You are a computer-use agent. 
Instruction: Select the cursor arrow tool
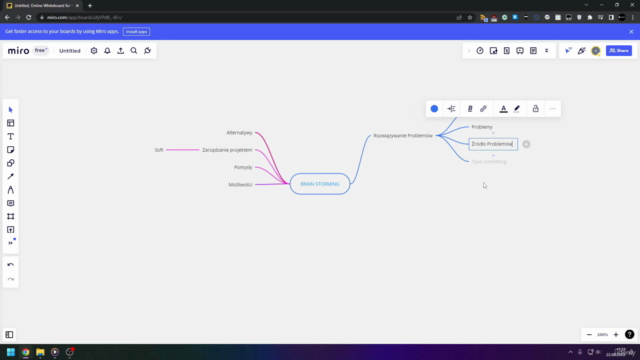11,110
